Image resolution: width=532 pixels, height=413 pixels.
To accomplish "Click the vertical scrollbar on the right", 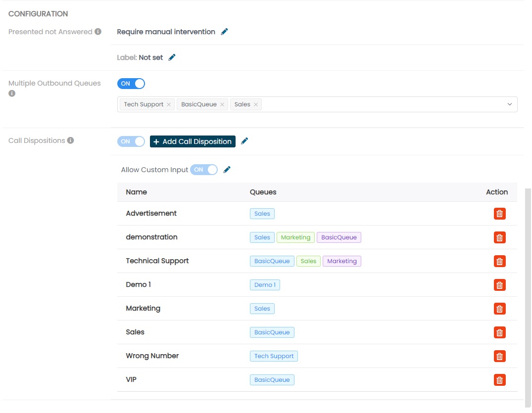I will tap(528, 298).
